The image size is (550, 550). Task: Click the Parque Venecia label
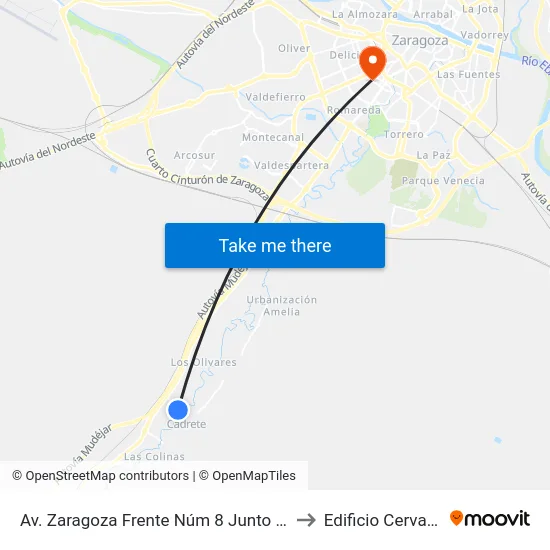[x=443, y=181]
